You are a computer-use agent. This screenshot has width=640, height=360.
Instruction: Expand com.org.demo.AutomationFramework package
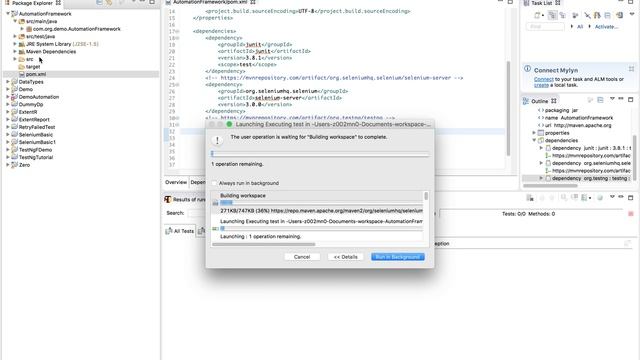coord(22,29)
